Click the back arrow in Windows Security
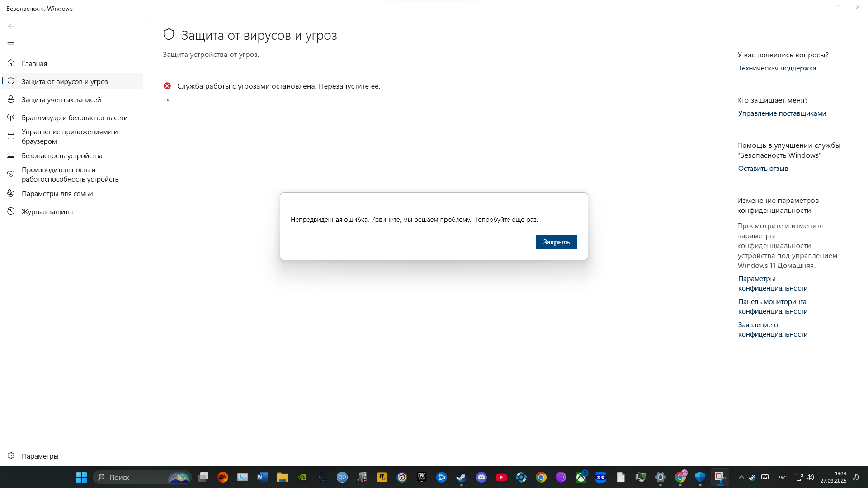868x488 pixels. pyautogui.click(x=11, y=27)
